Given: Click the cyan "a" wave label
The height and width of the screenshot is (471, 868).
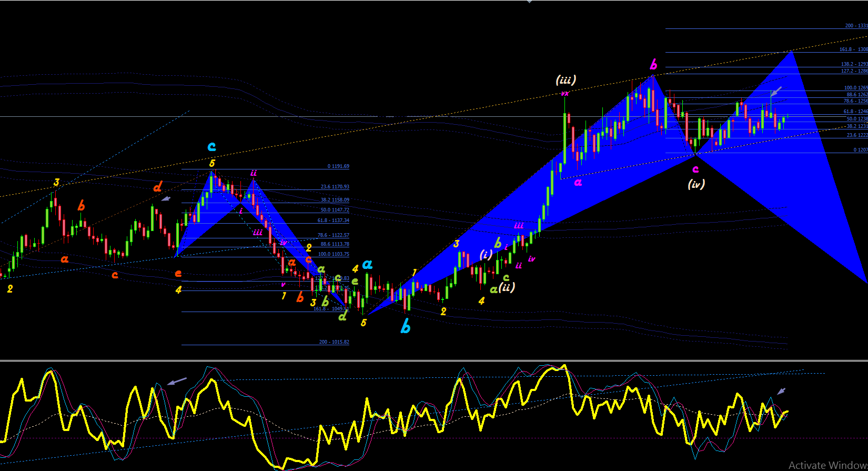Looking at the screenshot, I should pos(367,264).
